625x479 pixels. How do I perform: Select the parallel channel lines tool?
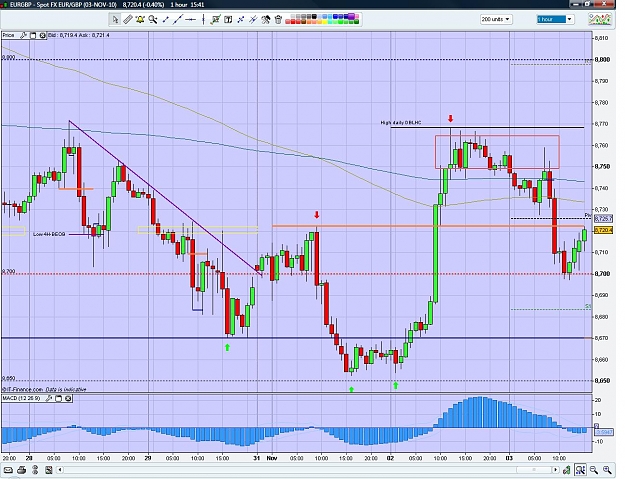tap(253, 19)
